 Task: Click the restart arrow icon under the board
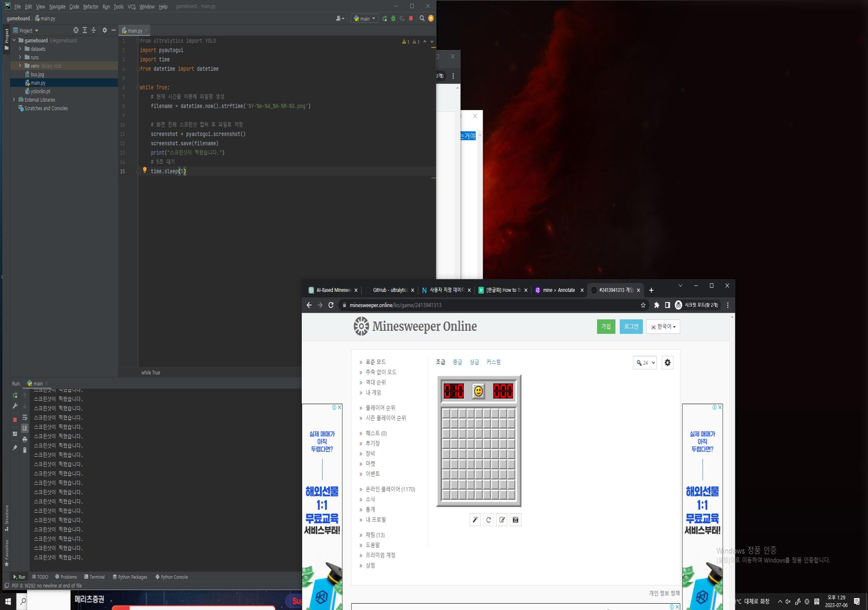point(489,520)
